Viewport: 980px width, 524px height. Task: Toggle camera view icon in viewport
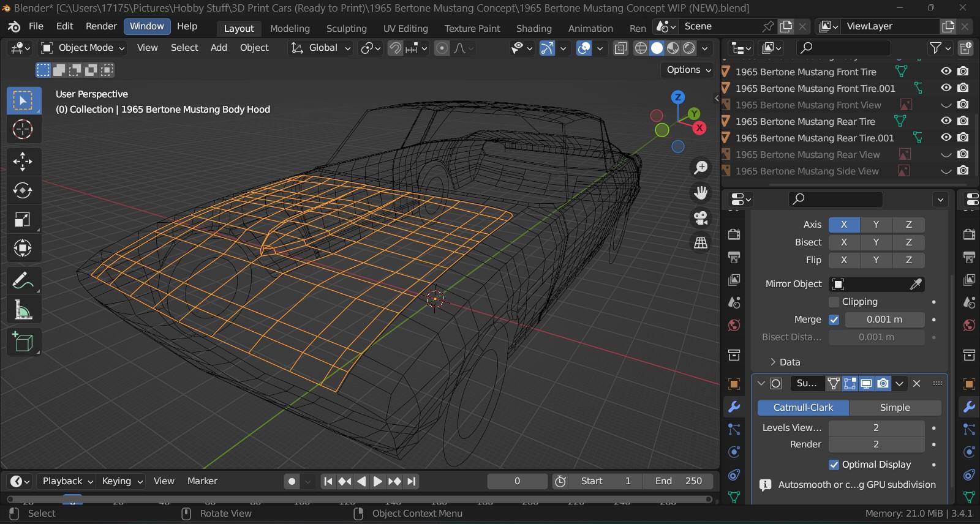700,218
